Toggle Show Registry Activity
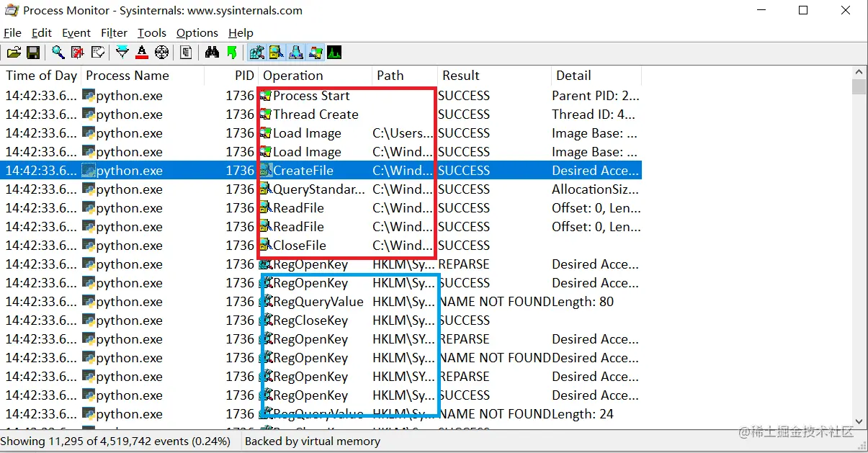This screenshot has height=453, width=868. 256,53
